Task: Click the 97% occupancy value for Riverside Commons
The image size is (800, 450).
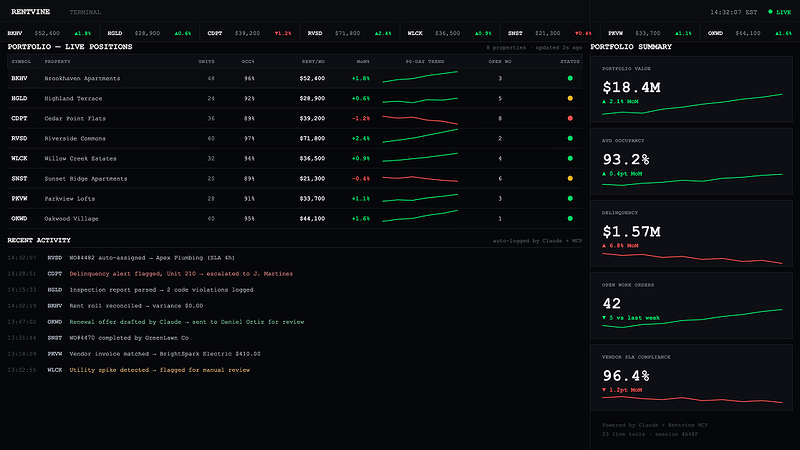Action: tap(248, 138)
